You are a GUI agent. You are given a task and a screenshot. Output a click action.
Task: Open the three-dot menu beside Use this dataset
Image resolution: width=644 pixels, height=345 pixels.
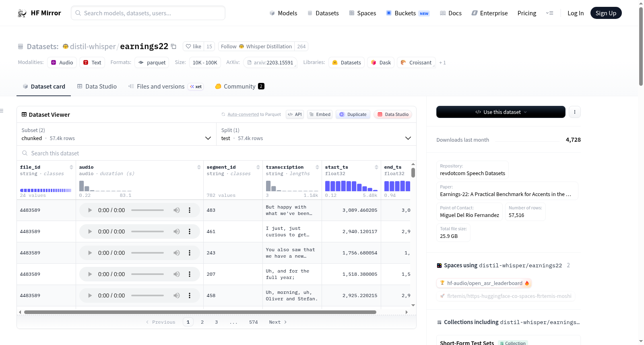(x=575, y=112)
